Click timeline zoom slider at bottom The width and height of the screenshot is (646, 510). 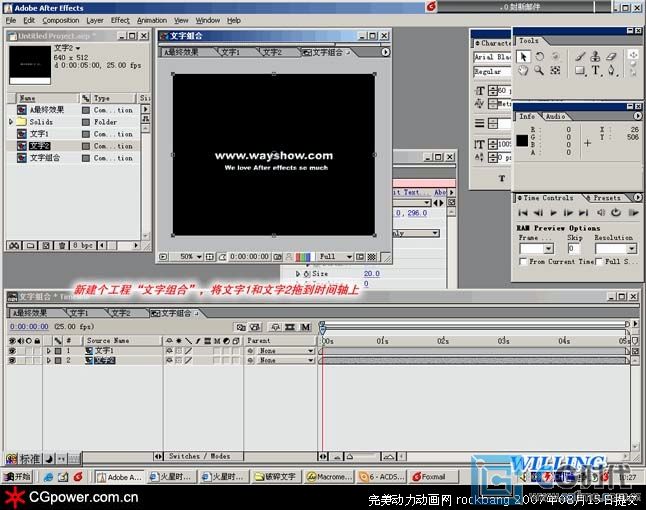360,456
